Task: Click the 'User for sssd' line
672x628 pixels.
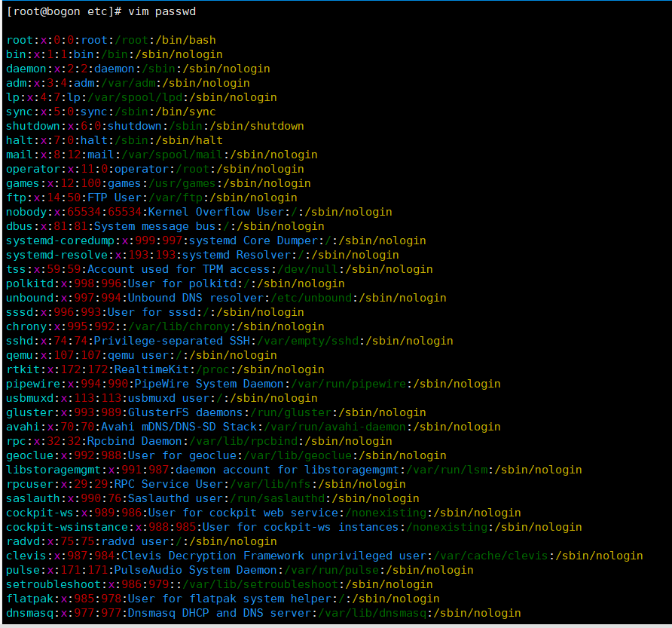Action: [155, 312]
